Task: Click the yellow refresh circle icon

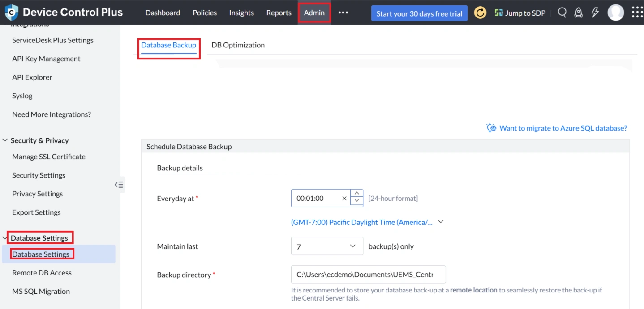Action: [480, 13]
